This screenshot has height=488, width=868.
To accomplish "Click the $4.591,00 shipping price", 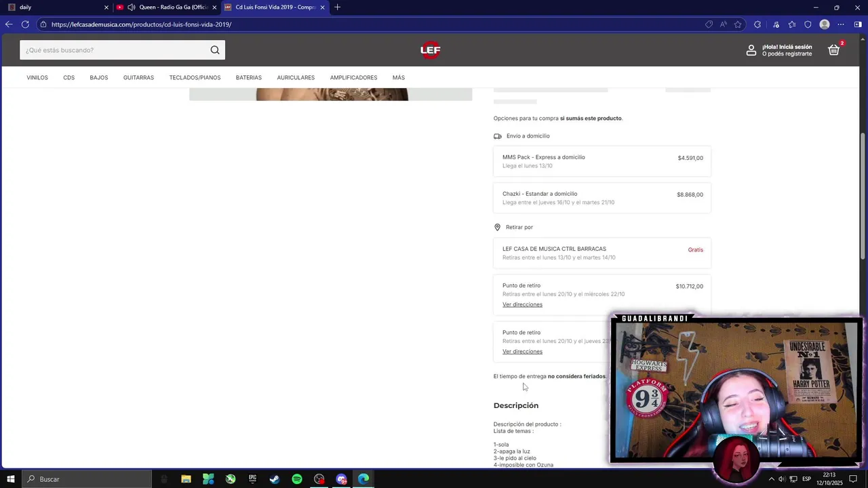I will 690,158.
